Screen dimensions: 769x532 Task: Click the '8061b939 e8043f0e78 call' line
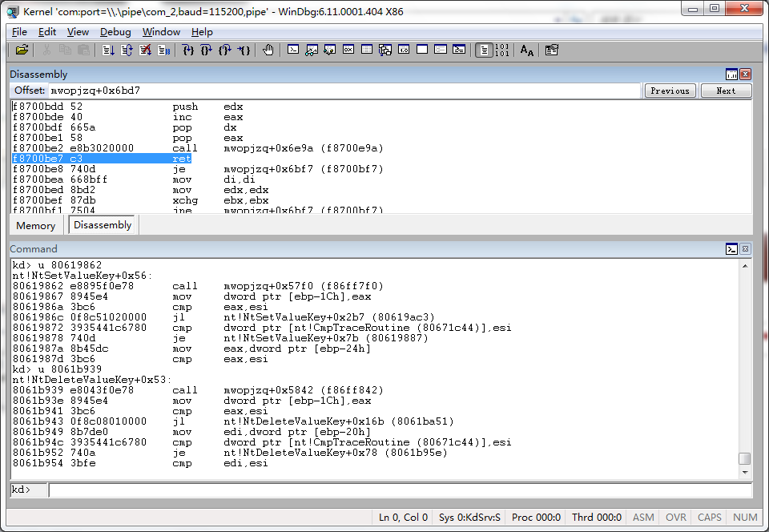coord(198,390)
